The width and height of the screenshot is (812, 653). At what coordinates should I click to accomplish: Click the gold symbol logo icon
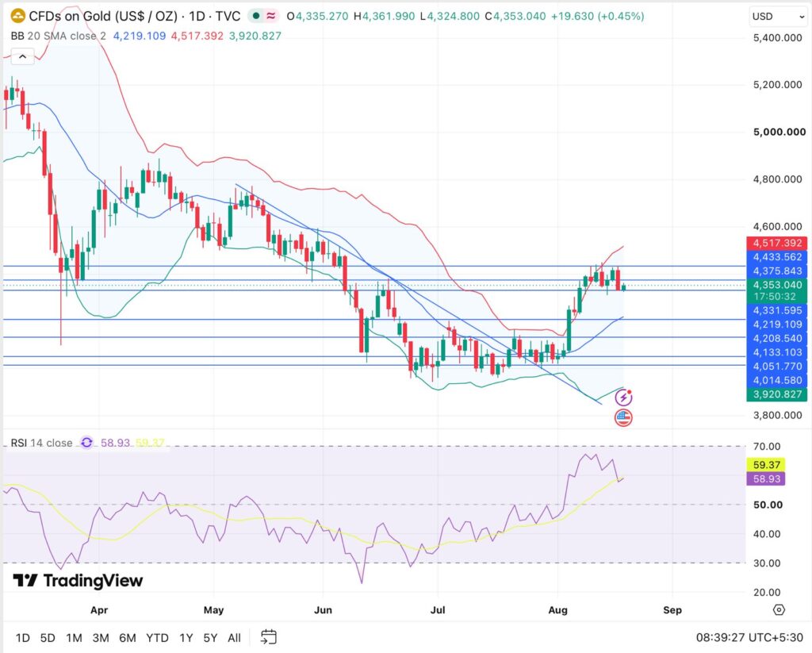[x=18, y=16]
